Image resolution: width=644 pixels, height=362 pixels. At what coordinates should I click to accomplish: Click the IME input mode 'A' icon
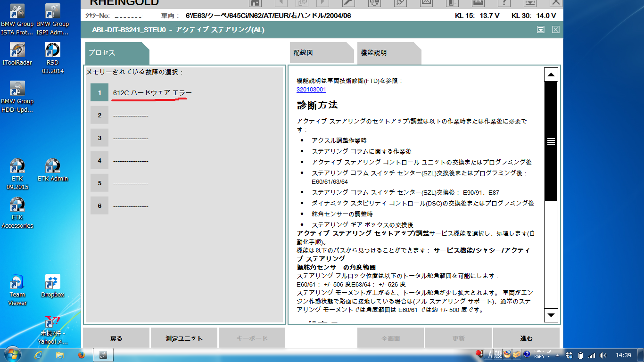click(490, 354)
